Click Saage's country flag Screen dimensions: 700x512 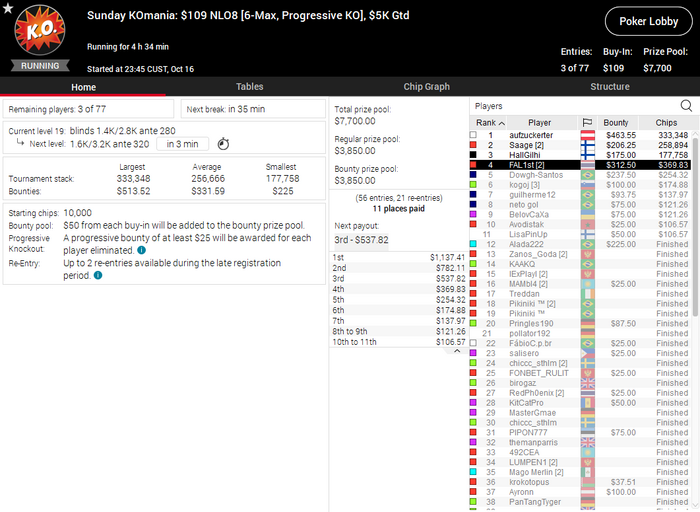[x=588, y=145]
